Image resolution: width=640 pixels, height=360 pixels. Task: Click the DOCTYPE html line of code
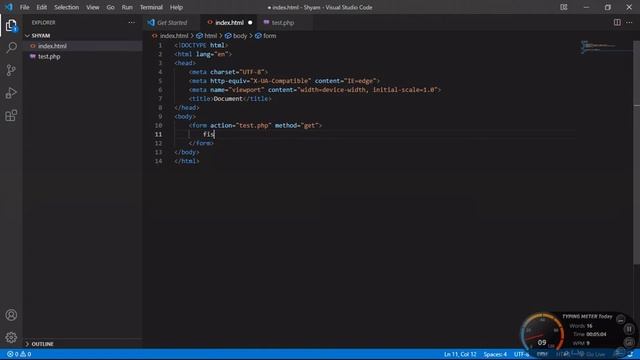201,45
